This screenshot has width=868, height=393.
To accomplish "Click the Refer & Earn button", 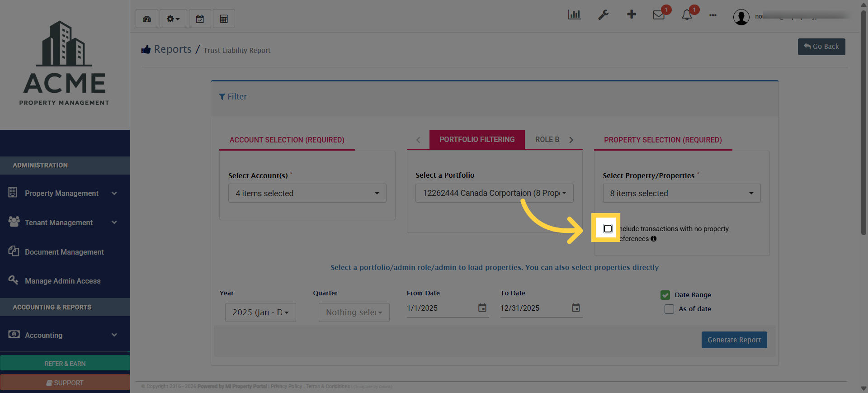I will [65, 364].
